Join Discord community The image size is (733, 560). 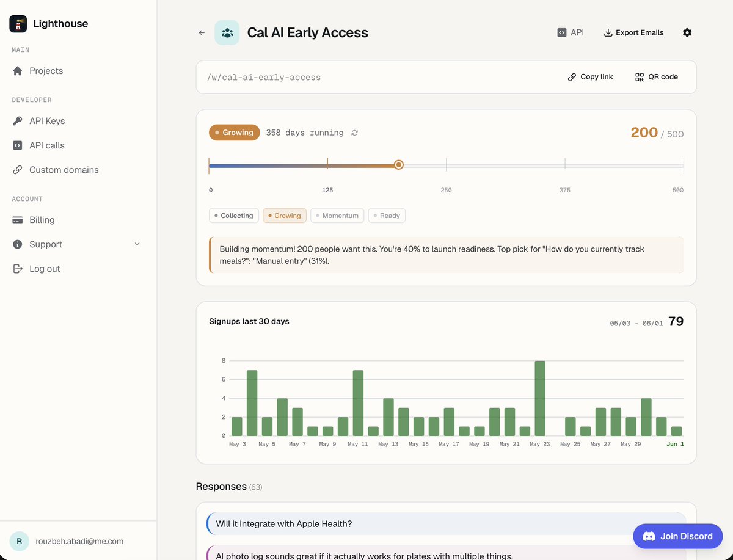678,536
